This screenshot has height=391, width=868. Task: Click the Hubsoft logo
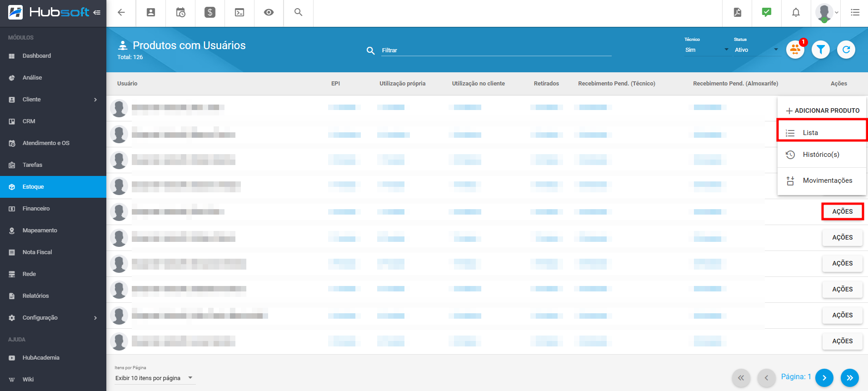49,12
